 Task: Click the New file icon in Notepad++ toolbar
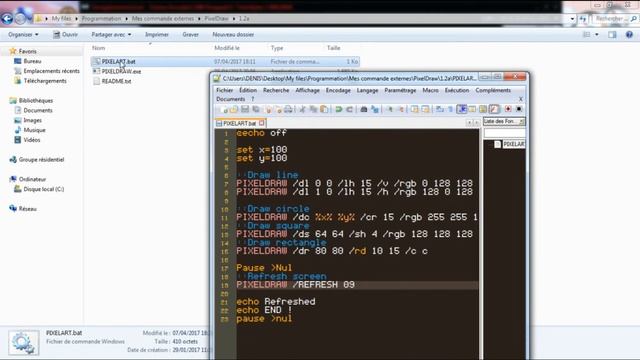point(224,109)
